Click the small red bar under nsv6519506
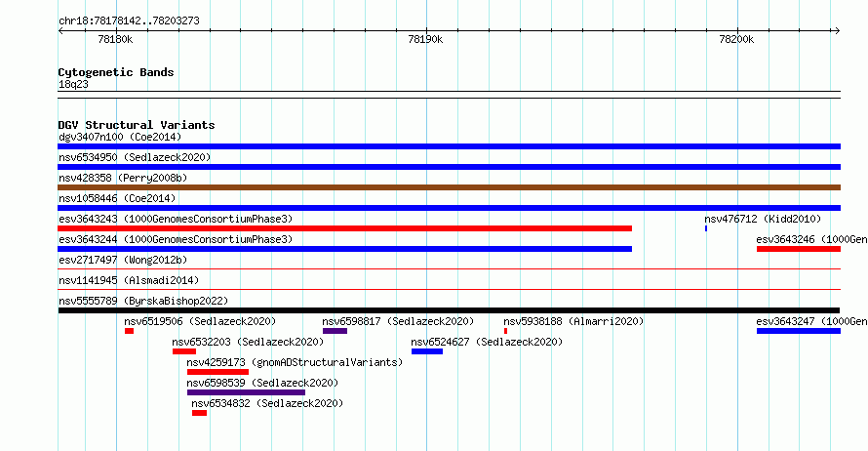 129,331
